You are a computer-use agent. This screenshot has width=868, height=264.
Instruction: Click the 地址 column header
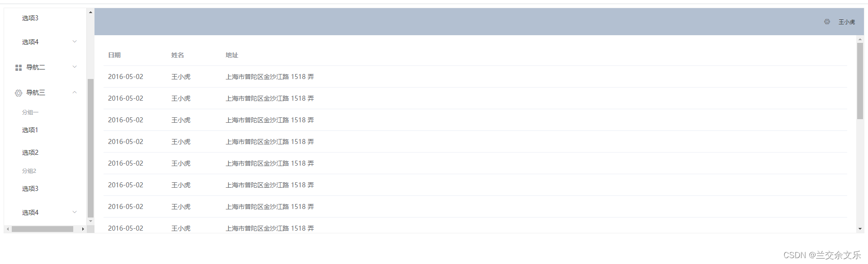click(232, 55)
